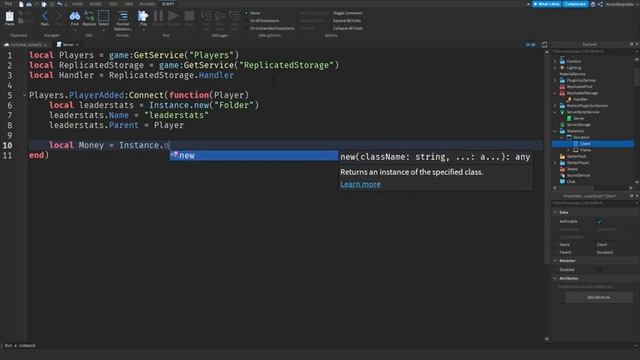640x360 pixels.
Task: Click the undo arrow in quick access bar
Action: (60, 4)
